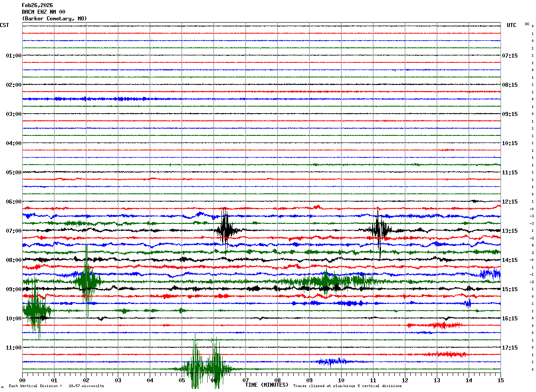Click the 16:15 UTC row label
536x392 pixels.
point(510,319)
